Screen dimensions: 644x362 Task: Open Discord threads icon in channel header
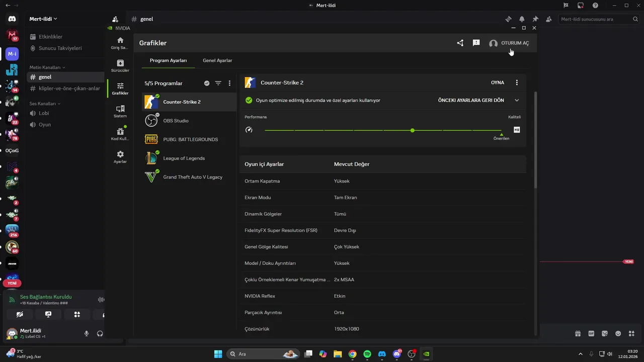pos(509,19)
